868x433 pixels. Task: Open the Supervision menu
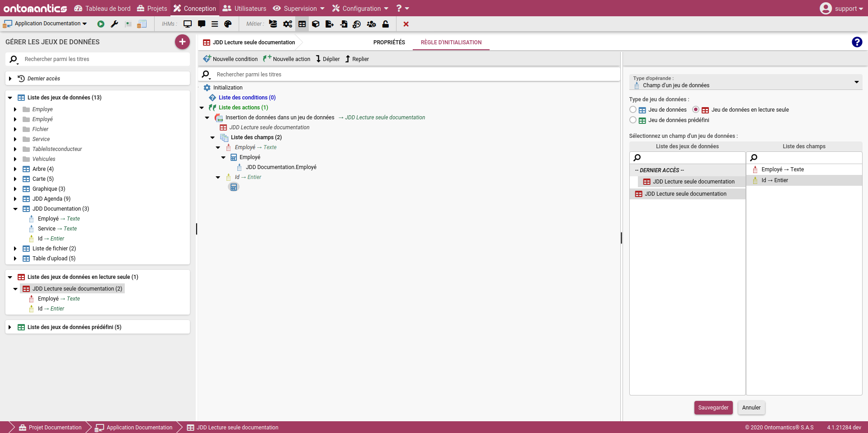click(x=299, y=8)
